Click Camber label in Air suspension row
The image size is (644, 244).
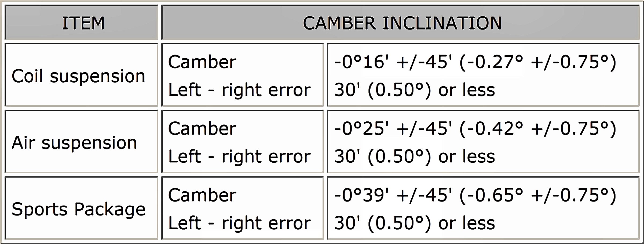(x=202, y=128)
